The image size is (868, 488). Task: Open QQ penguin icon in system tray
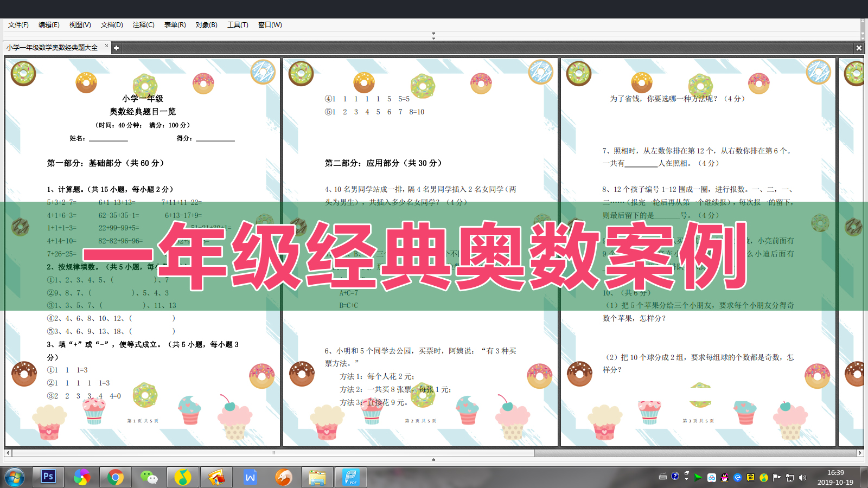(725, 477)
